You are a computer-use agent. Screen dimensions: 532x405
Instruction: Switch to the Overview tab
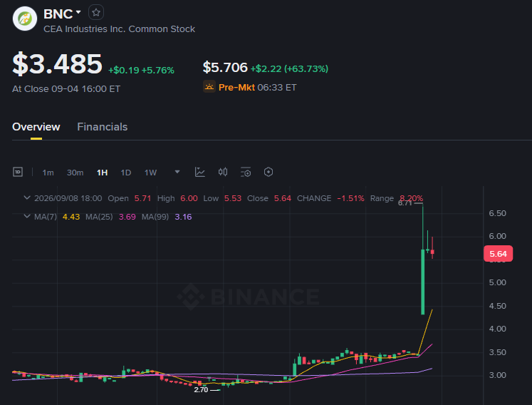(x=36, y=127)
